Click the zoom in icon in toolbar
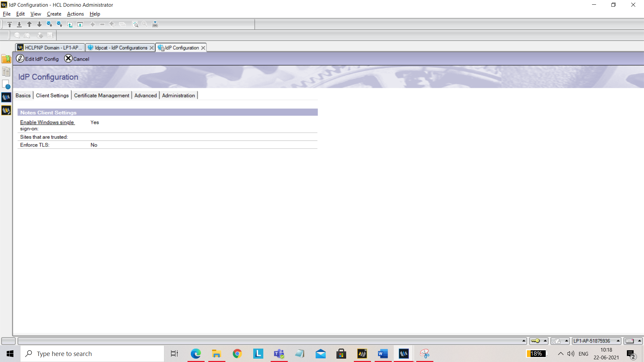Image resolution: width=644 pixels, height=362 pixels. click(x=145, y=24)
